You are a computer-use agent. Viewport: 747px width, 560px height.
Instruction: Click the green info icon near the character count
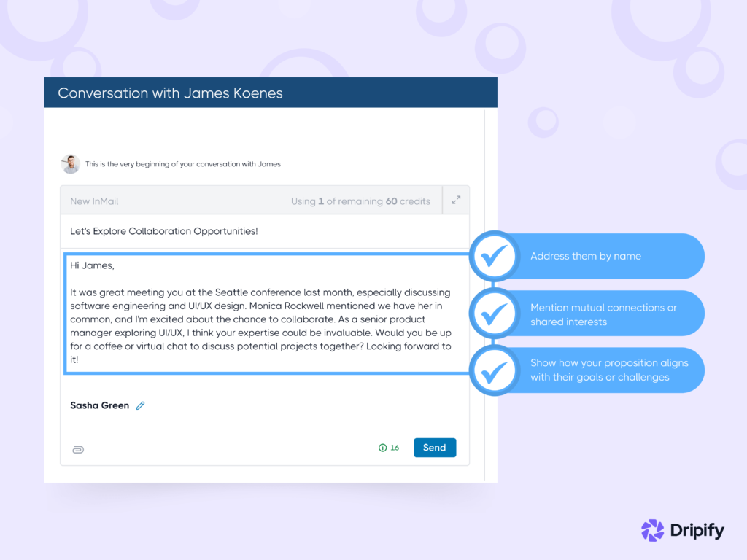[383, 448]
